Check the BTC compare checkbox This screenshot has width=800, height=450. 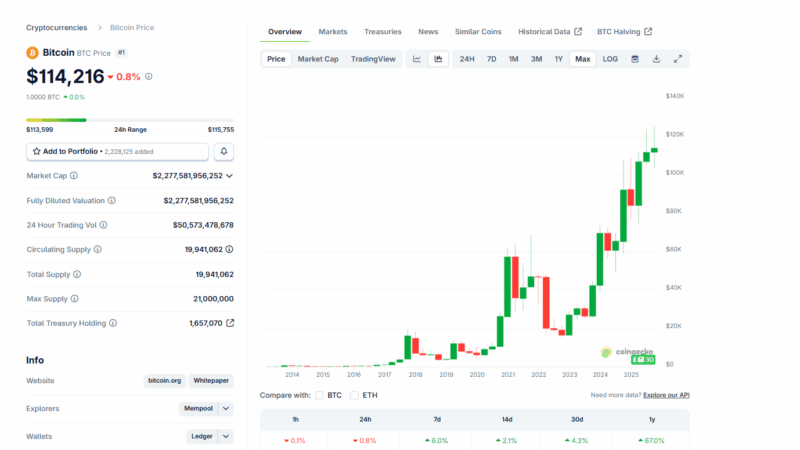(x=319, y=395)
